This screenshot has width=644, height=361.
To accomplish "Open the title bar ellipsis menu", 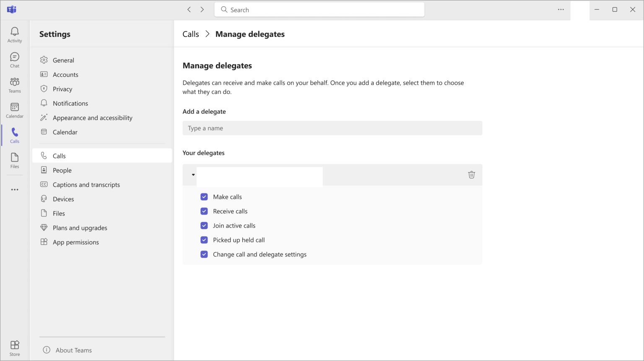I will [561, 9].
